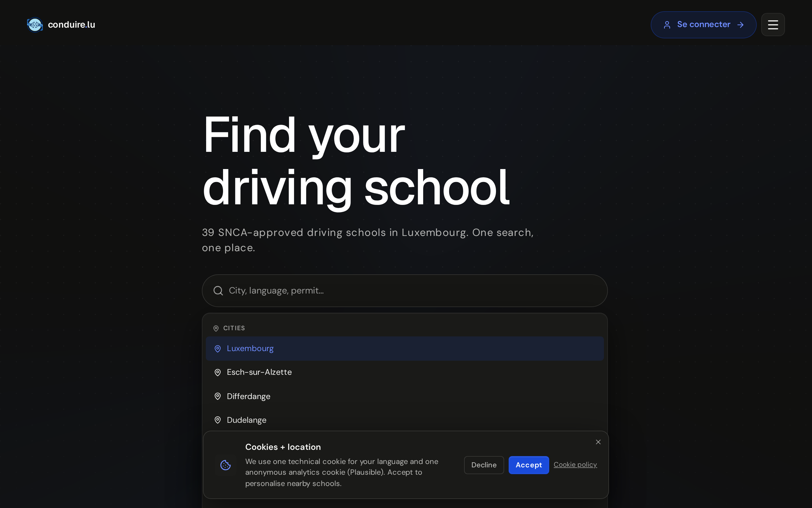Click the cookie icon in the banner
This screenshot has width=812, height=508.
(x=226, y=465)
